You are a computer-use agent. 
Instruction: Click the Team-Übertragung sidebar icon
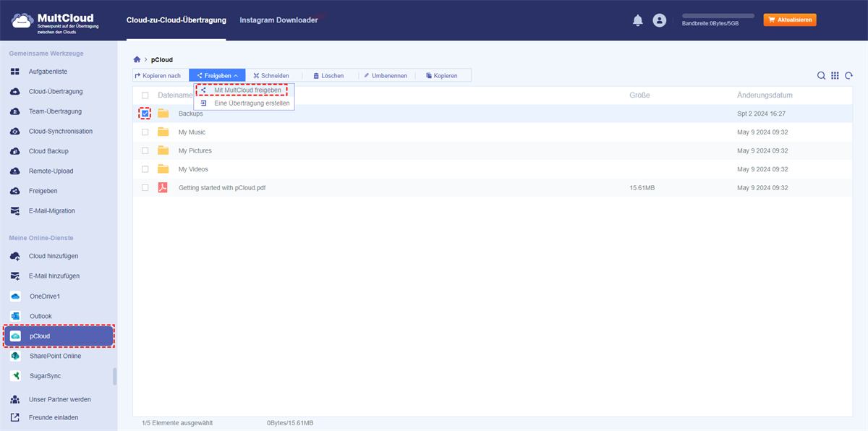point(15,111)
